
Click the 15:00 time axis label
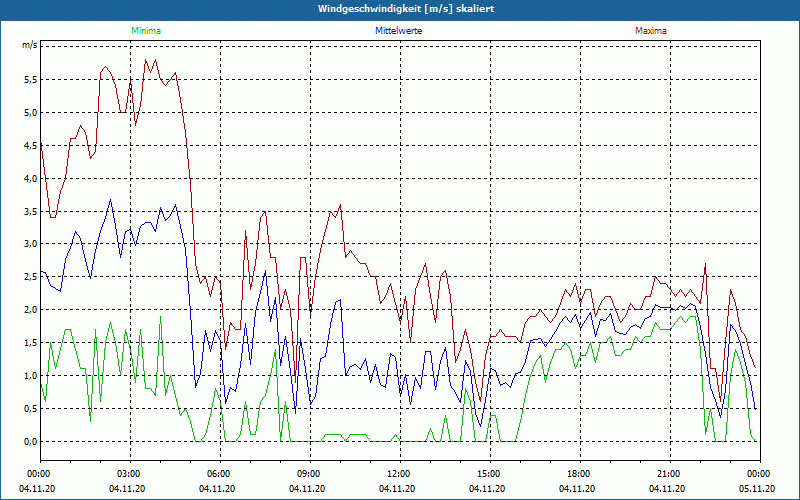click(x=490, y=474)
